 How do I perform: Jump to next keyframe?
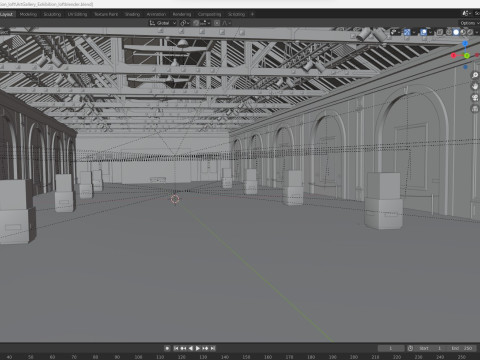205,348
